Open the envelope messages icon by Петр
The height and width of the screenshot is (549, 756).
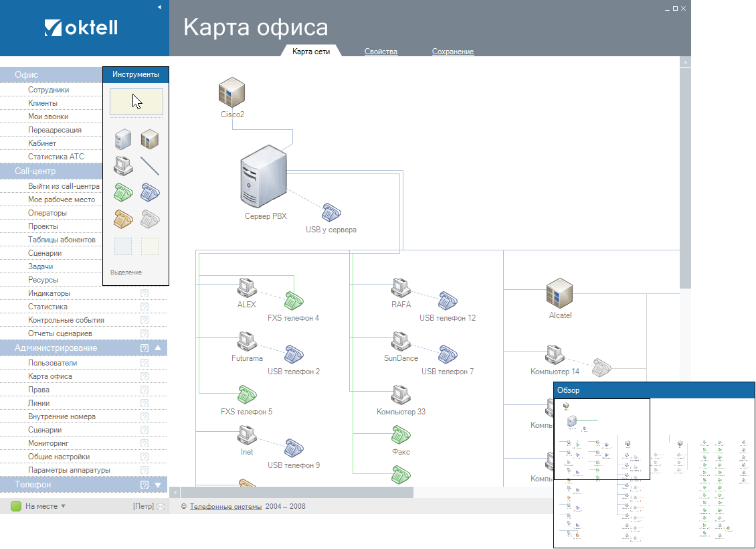pyautogui.click(x=161, y=507)
